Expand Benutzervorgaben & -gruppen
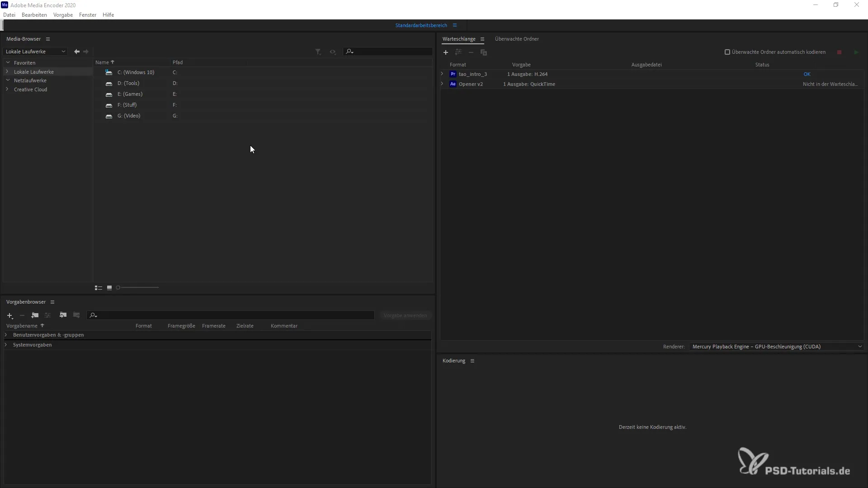The width and height of the screenshot is (868, 488). pyautogui.click(x=6, y=335)
